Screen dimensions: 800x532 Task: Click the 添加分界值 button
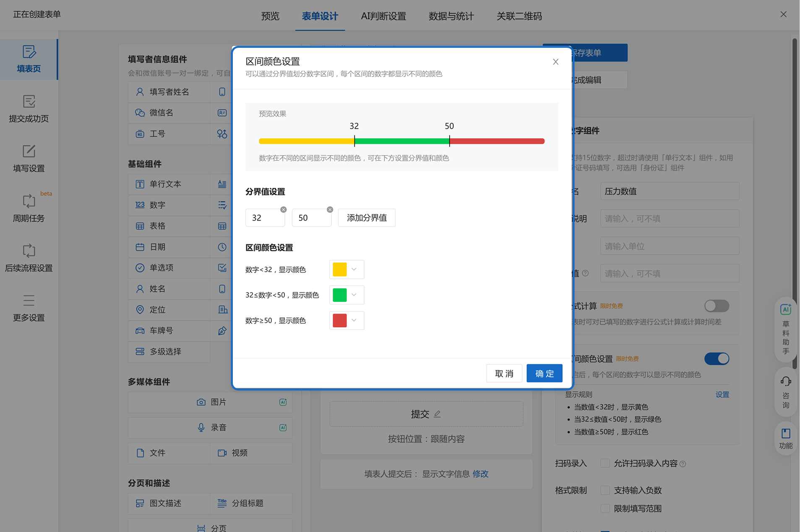tap(367, 218)
